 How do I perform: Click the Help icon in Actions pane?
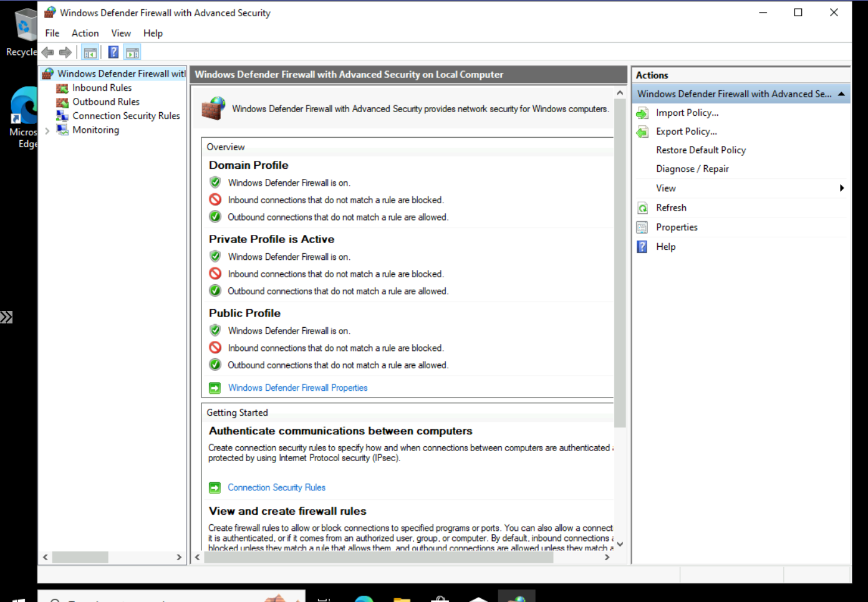coord(642,247)
